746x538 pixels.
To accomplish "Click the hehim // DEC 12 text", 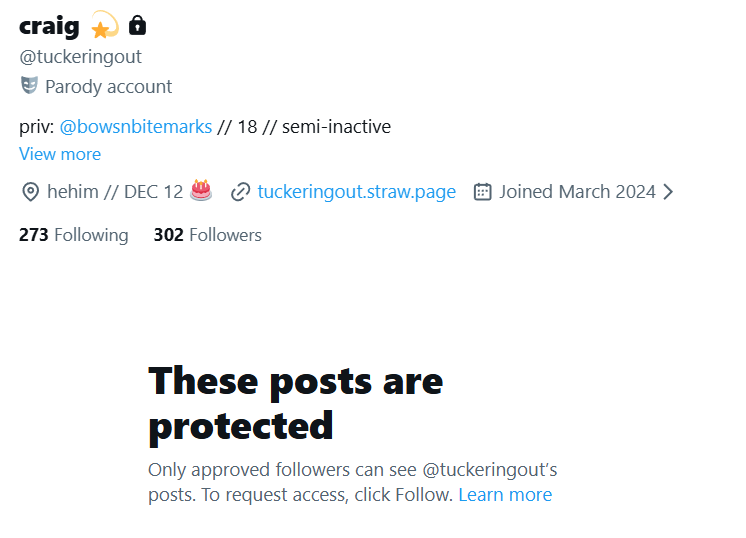I will (115, 191).
